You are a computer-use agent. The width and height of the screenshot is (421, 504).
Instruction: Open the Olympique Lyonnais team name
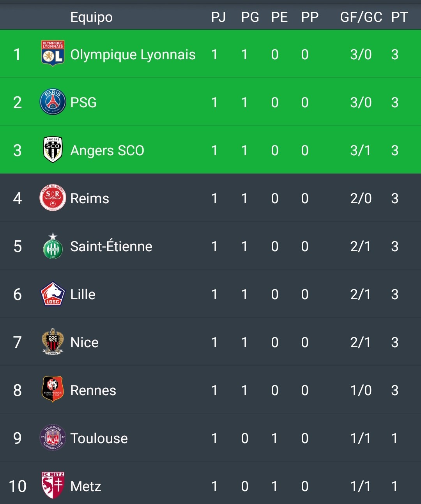click(x=133, y=55)
